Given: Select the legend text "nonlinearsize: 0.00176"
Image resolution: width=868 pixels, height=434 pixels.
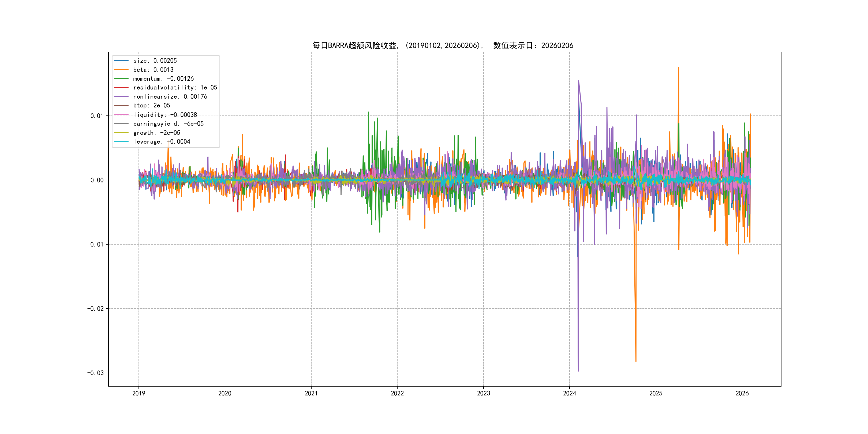Looking at the screenshot, I should coord(170,97).
